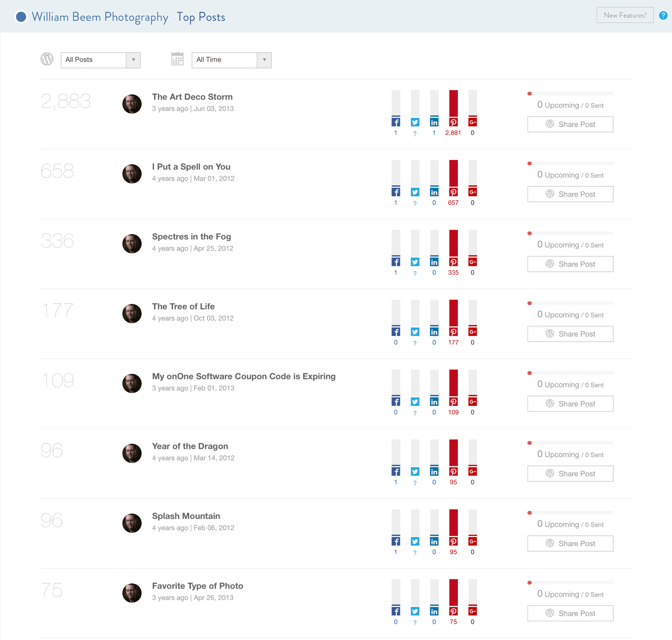Share Post for The Art Deco Storm
Viewport: 672px width, 640px height.
coord(570,124)
